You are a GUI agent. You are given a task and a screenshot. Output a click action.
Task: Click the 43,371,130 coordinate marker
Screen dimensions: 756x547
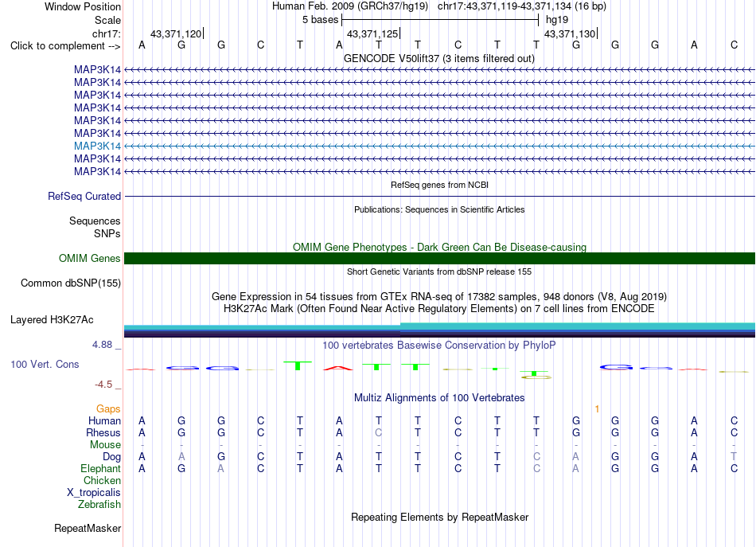570,33
